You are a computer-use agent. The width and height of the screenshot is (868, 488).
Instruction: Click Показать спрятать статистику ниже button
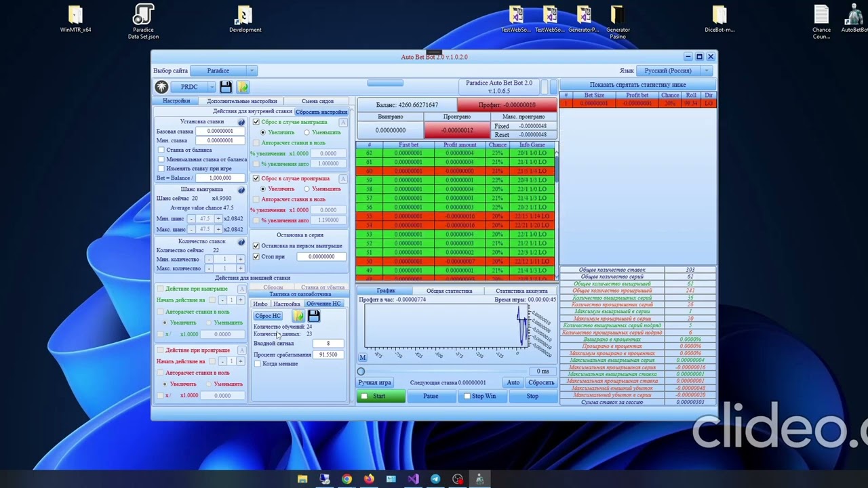point(637,85)
